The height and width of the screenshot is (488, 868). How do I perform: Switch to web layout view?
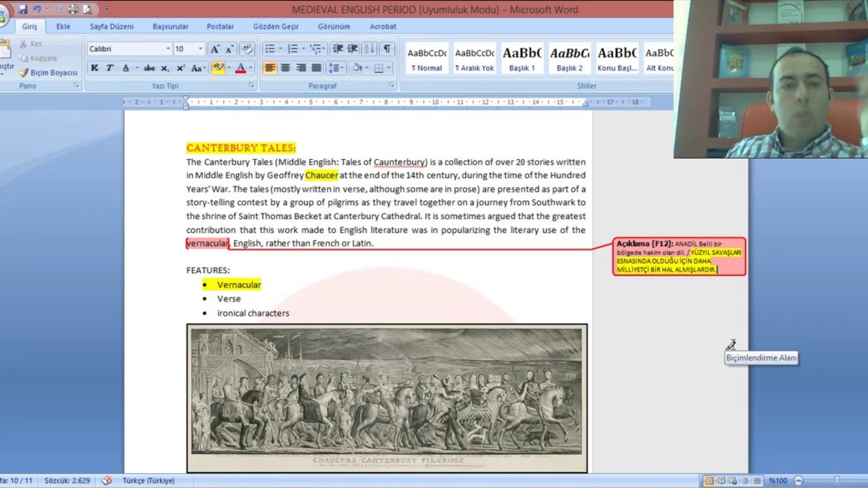(x=732, y=481)
